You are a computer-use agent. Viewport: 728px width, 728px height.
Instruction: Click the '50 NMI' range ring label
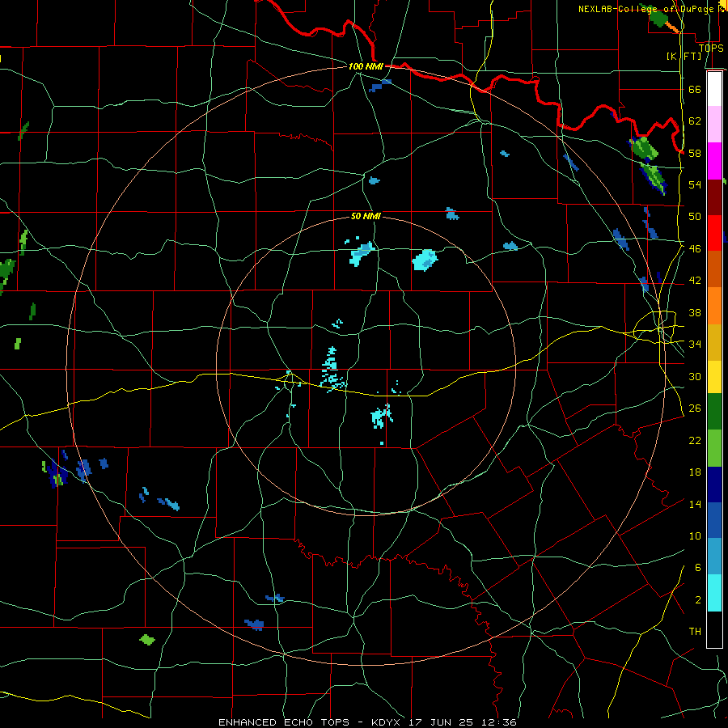366,216
